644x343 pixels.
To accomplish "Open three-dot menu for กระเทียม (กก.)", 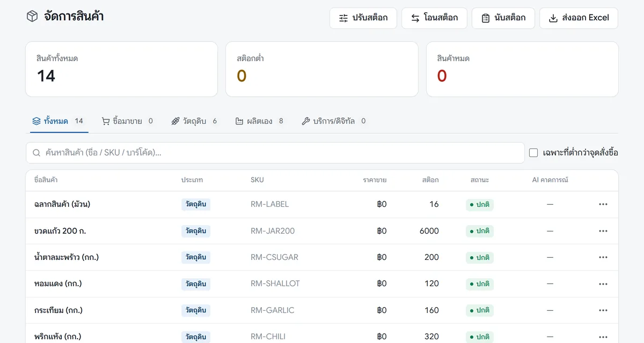I will 603,310.
